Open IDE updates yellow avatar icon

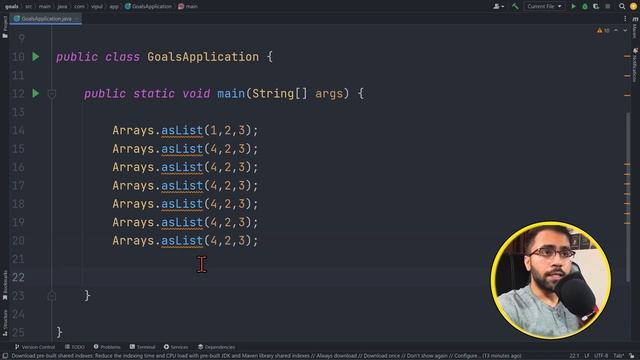click(633, 6)
